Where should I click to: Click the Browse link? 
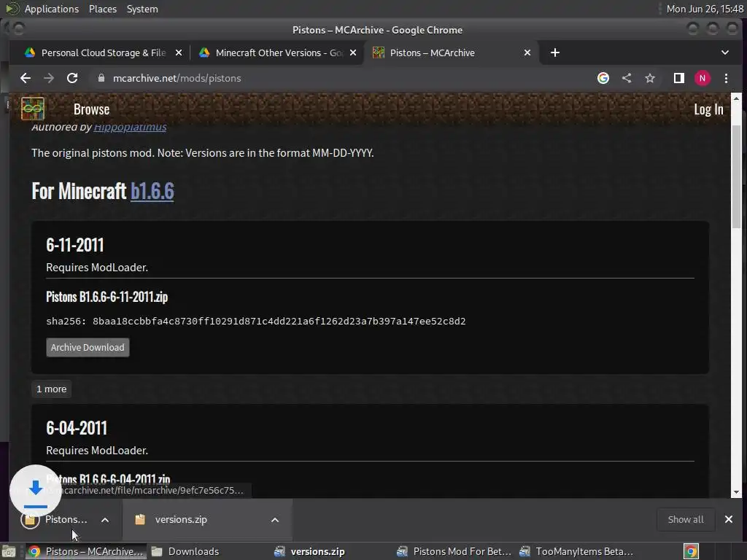click(x=91, y=109)
